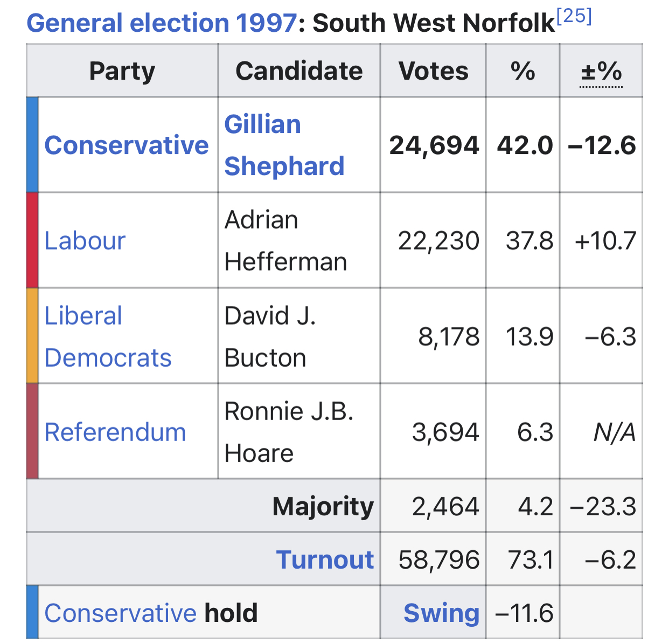Viewport: 669px width, 644px height.
Task: Click the Referendum party color bar
Action: pos(32,431)
